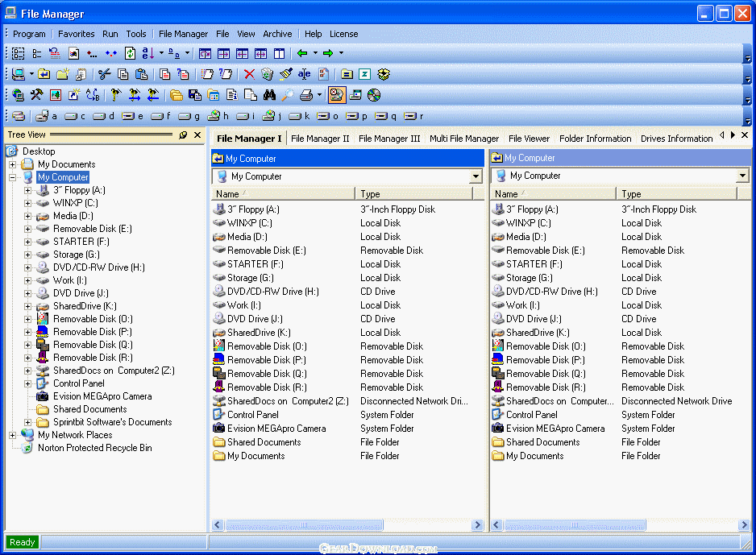Select Evision MEGApro Camera in the tree

coord(102,396)
